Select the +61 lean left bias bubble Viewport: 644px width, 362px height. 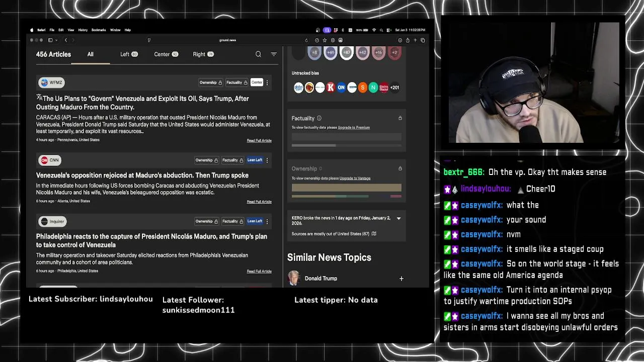coord(331,52)
